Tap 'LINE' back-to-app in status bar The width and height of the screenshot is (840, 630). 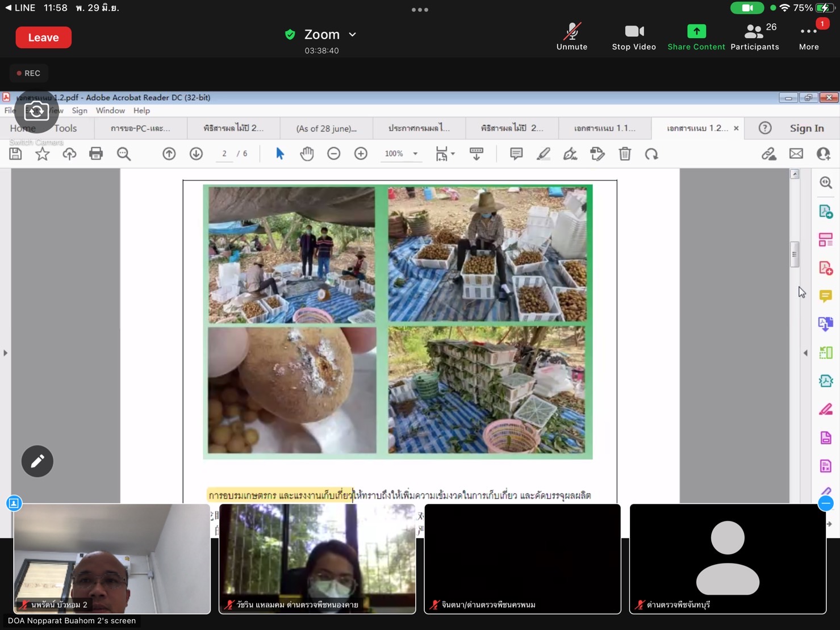tap(20, 8)
